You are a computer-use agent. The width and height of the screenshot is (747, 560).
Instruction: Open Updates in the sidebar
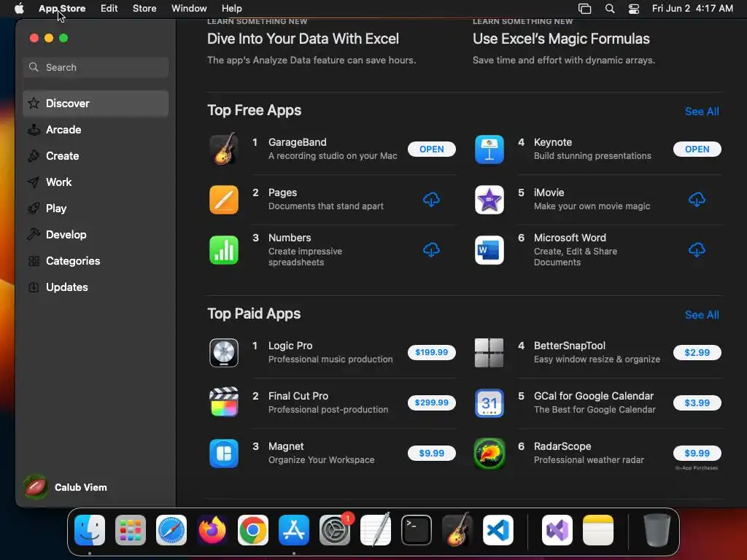(x=96, y=287)
